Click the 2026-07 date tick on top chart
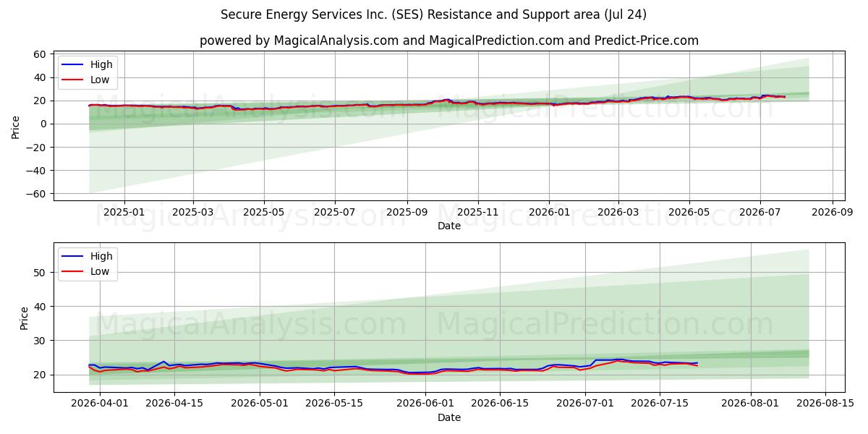The height and width of the screenshot is (434, 868). pos(759,213)
